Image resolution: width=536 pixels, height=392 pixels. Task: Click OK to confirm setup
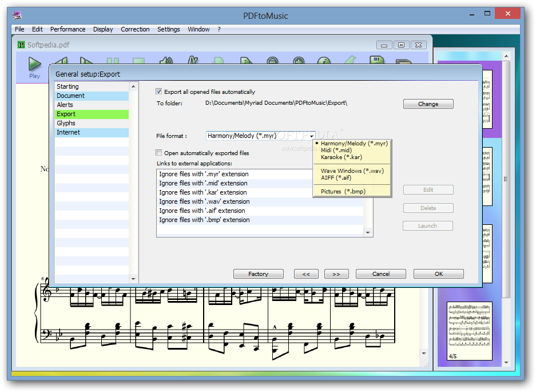click(x=439, y=274)
